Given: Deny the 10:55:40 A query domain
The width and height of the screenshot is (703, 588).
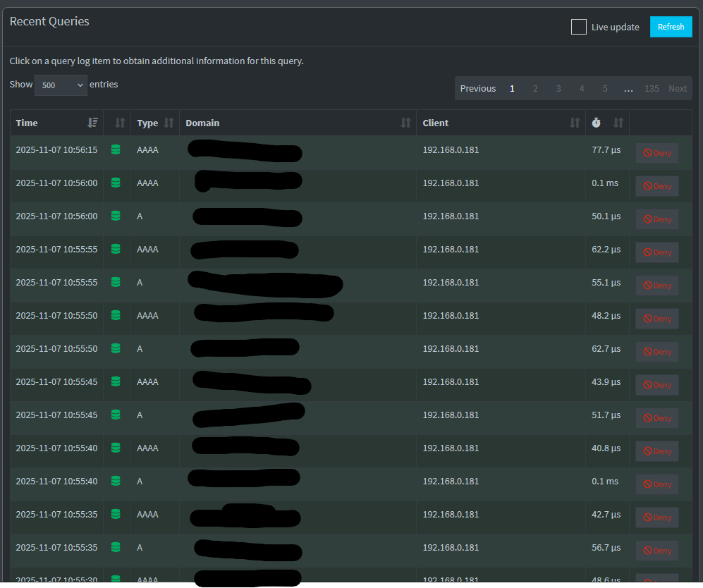Looking at the screenshot, I should pyautogui.click(x=657, y=484).
